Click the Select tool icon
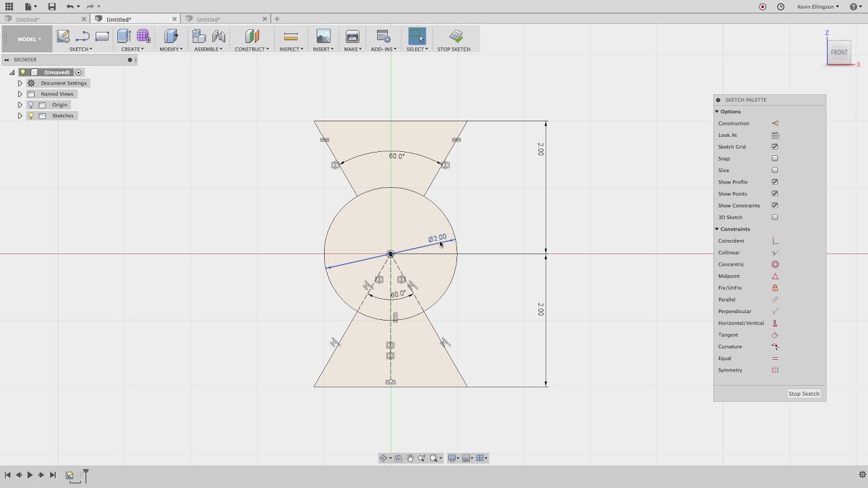 coord(417,37)
